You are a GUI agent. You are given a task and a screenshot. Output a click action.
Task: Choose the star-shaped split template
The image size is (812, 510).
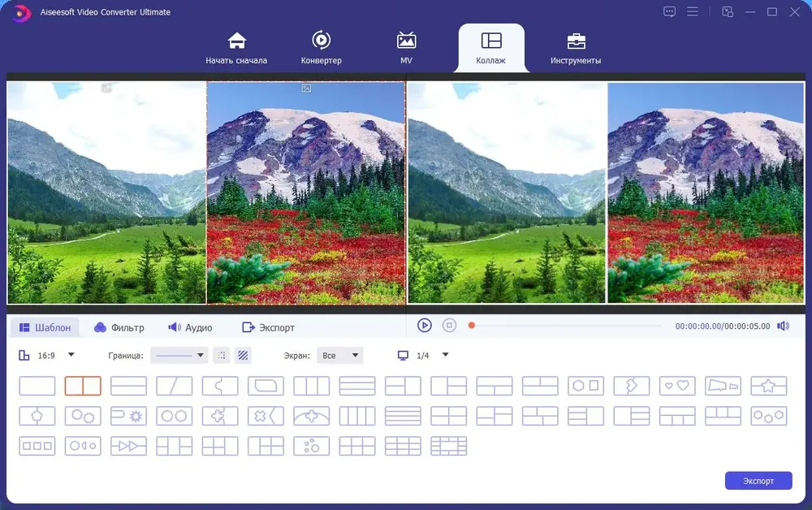(768, 386)
